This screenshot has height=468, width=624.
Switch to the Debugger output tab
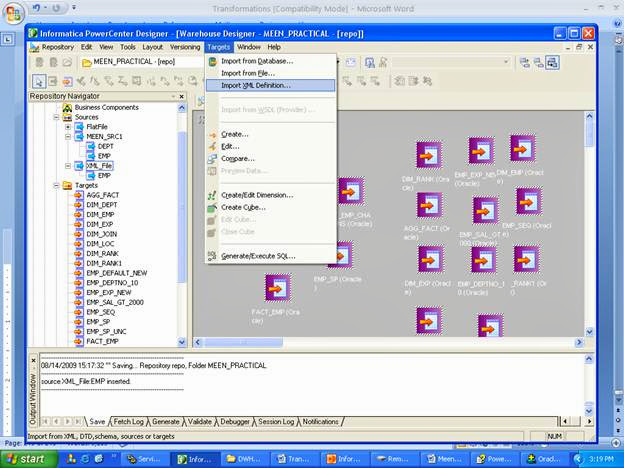click(235, 421)
